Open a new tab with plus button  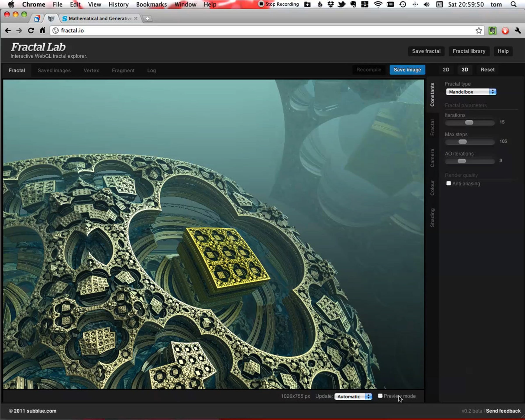(x=147, y=19)
